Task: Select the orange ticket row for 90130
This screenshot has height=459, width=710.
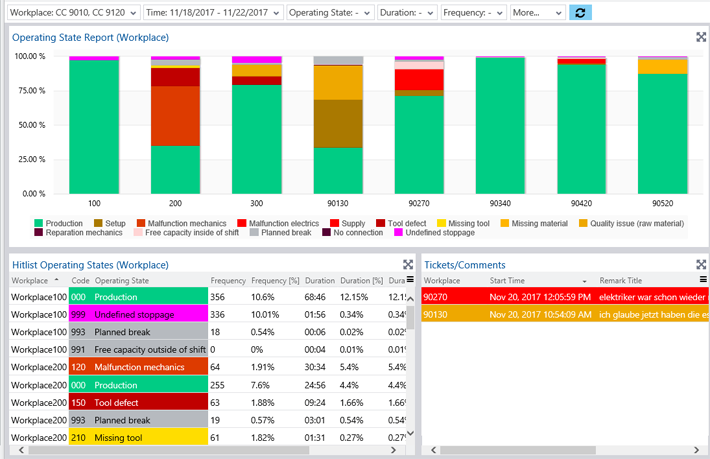Action: pos(565,314)
